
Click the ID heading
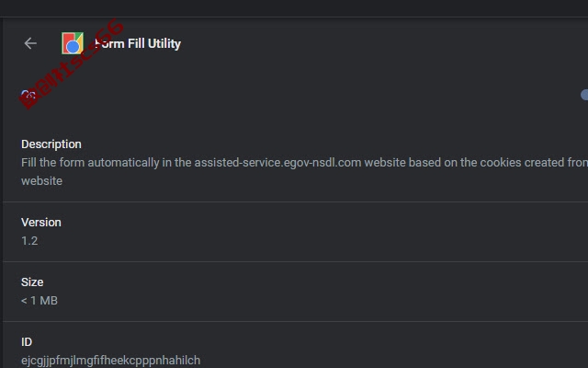tap(27, 342)
